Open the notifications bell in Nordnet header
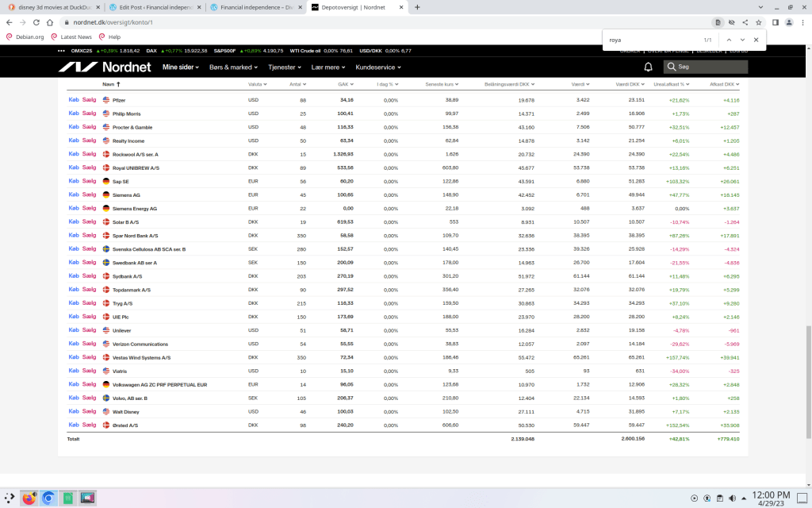Screen dimensions: 812x508 648,67
